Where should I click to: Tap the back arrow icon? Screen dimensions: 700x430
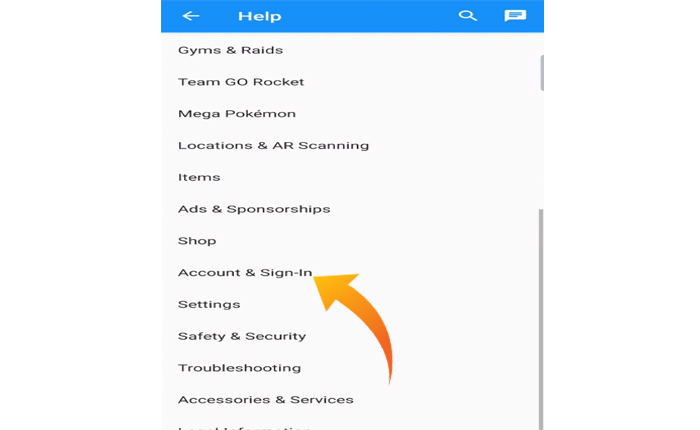coord(191,16)
